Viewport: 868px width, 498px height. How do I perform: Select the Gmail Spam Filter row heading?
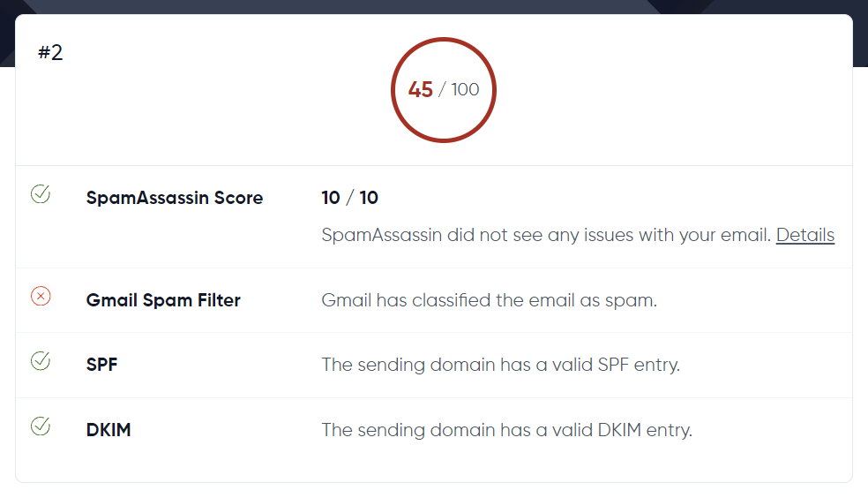pos(163,300)
